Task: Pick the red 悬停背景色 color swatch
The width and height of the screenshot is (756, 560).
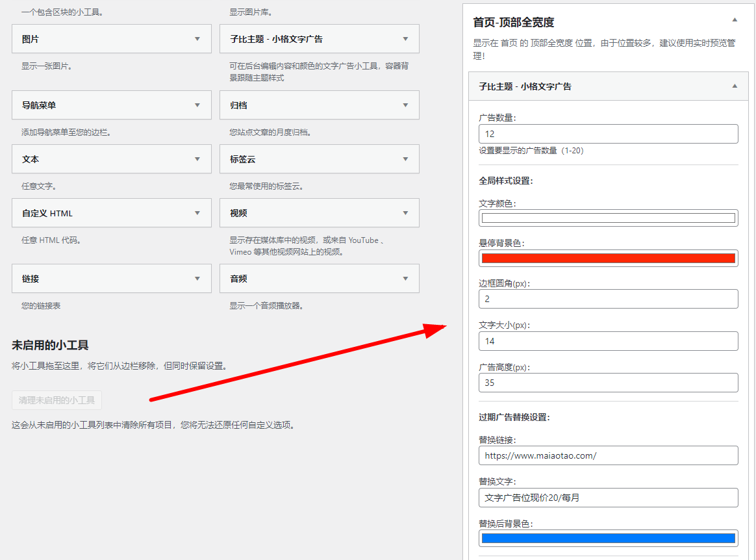Action: tap(608, 257)
